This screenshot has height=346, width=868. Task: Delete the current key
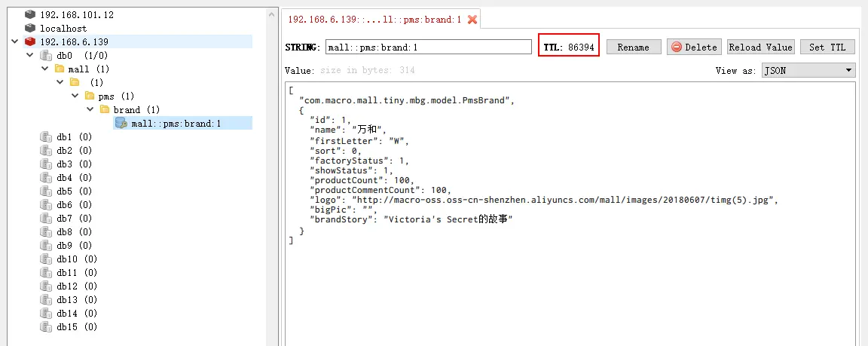click(694, 47)
